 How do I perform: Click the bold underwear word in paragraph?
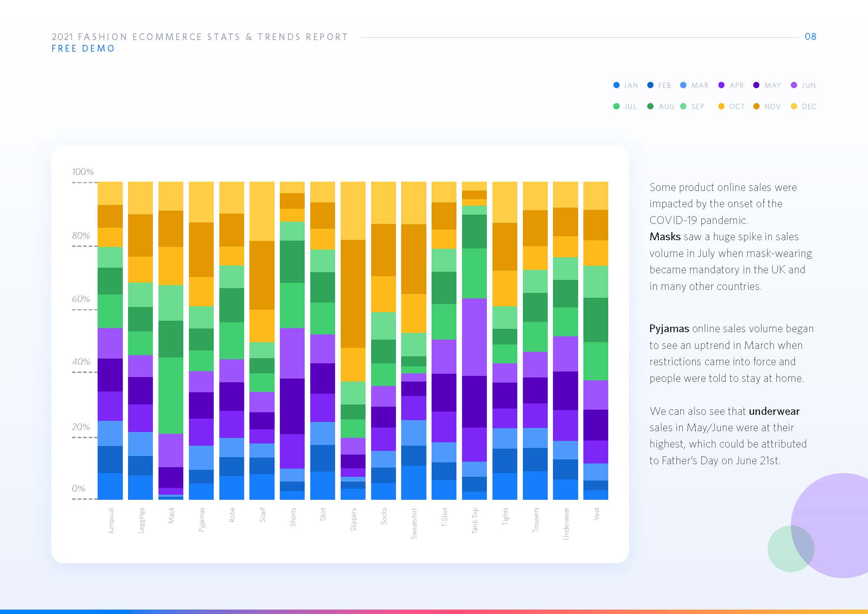[x=774, y=411]
